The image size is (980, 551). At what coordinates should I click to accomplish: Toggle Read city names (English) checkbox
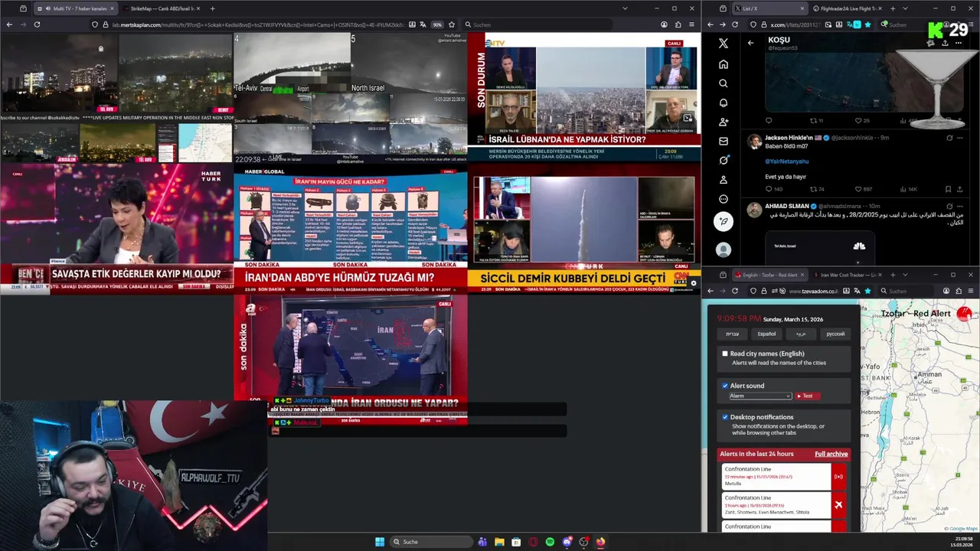click(725, 354)
